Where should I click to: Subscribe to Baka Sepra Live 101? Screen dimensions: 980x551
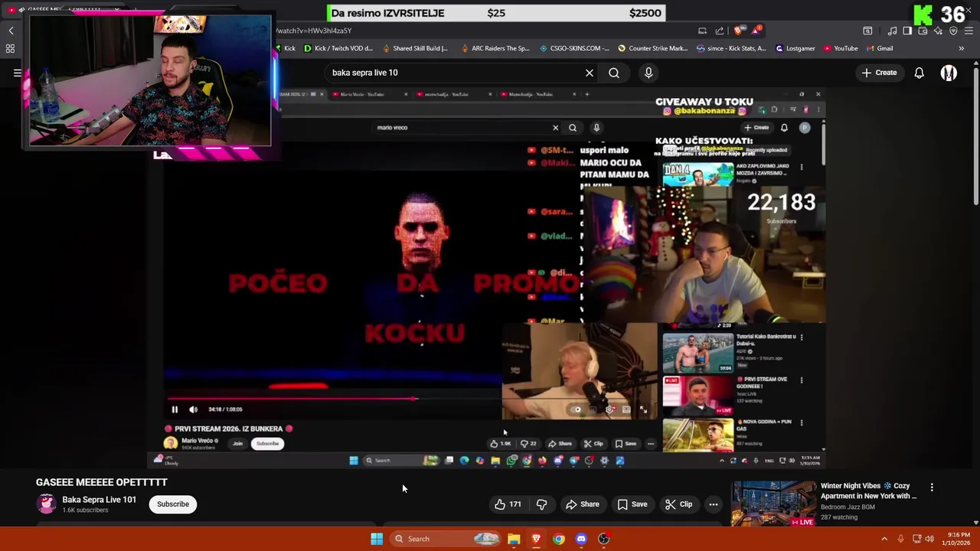(173, 504)
